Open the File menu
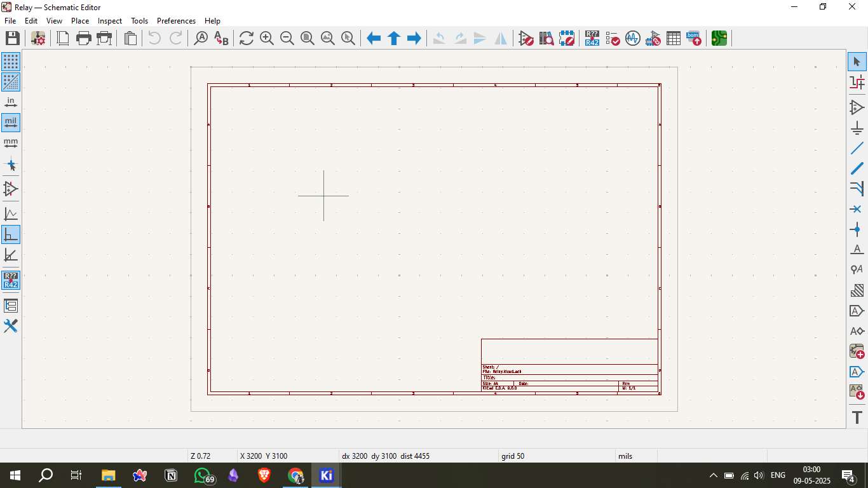The height and width of the screenshot is (488, 868). click(10, 21)
